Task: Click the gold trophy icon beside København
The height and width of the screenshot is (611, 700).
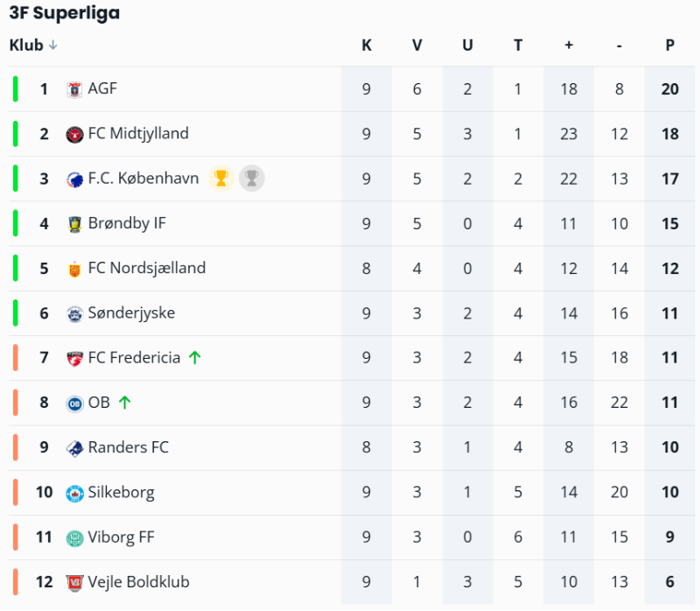Action: (x=221, y=179)
